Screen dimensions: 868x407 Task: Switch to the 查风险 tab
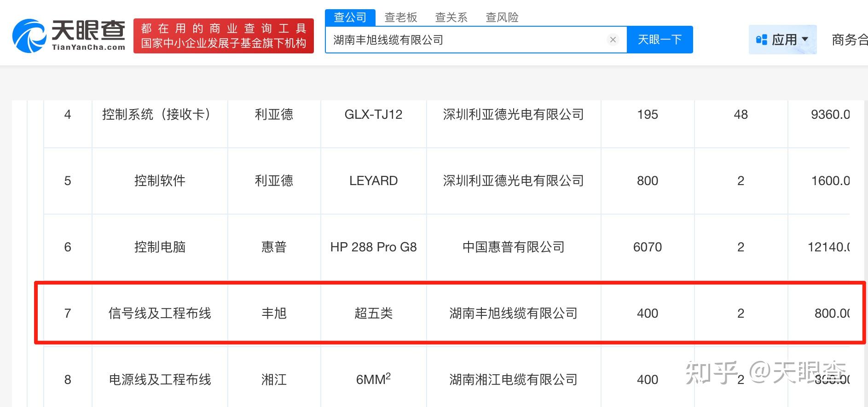pos(502,17)
